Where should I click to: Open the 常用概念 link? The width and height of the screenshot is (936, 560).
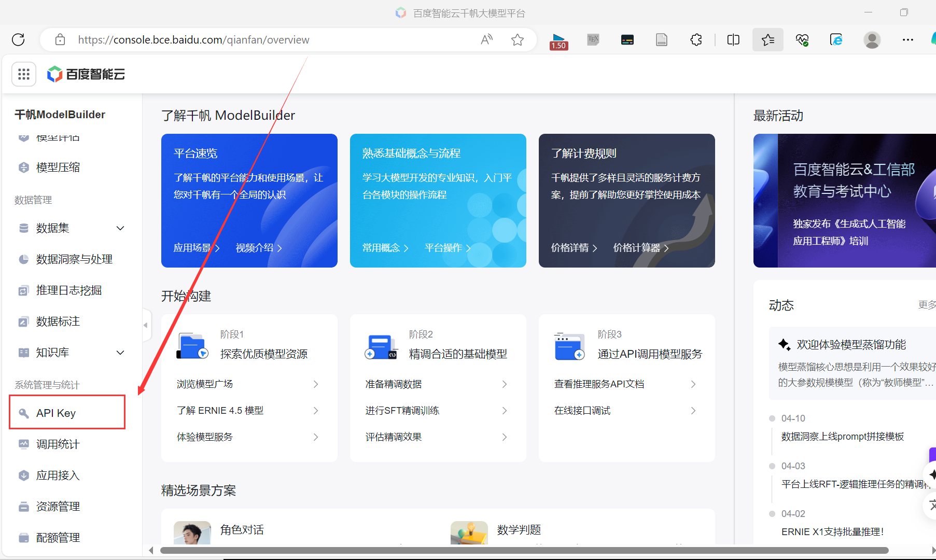tap(385, 248)
